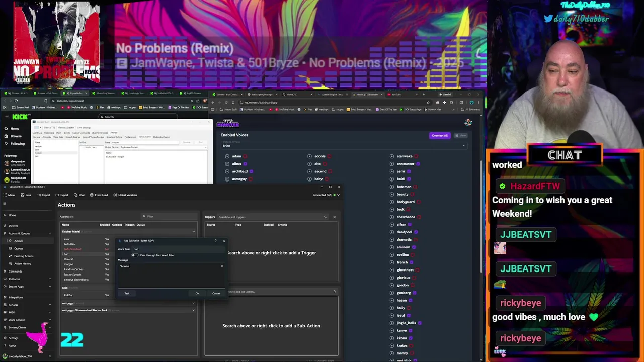Toggle Pass through Bad Word Filter switch
The width and height of the screenshot is (644, 362).
[x=134, y=255]
